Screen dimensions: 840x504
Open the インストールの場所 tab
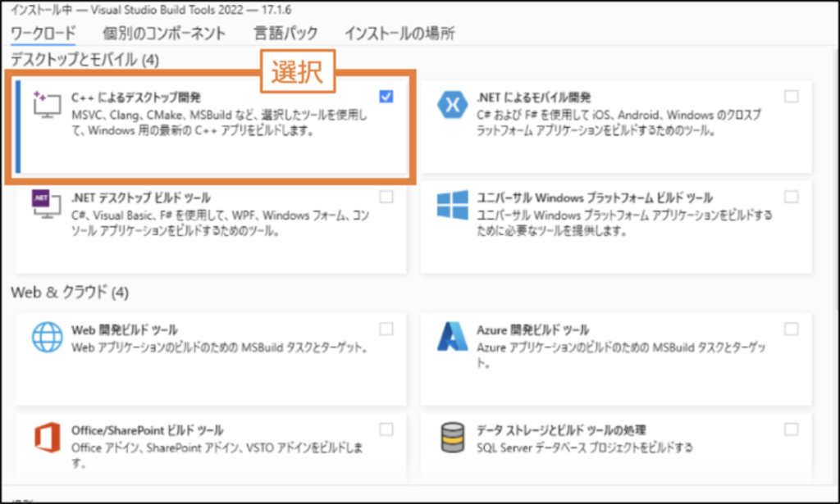coord(399,33)
